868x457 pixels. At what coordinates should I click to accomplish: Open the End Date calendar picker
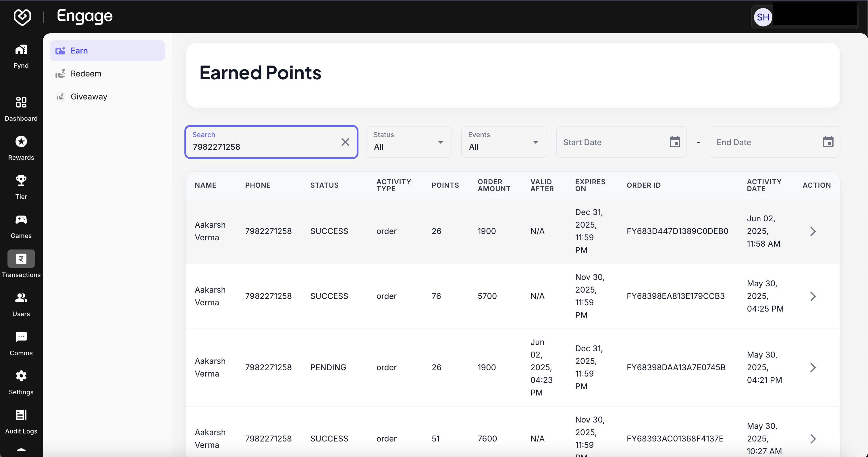pyautogui.click(x=828, y=142)
